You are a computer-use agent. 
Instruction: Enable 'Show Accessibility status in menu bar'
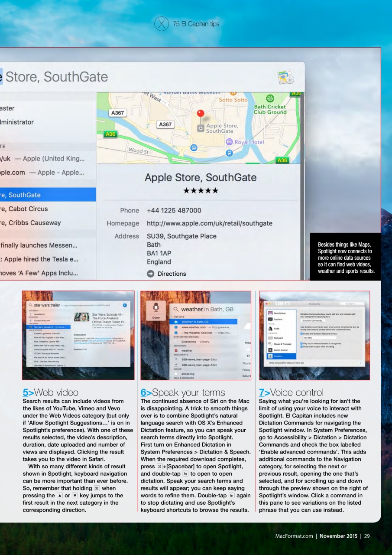pos(268,363)
